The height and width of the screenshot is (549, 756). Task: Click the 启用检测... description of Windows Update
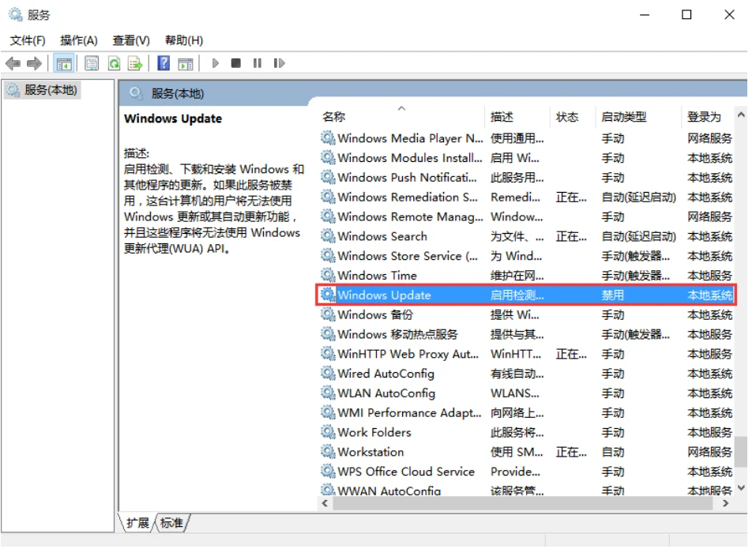point(517,295)
